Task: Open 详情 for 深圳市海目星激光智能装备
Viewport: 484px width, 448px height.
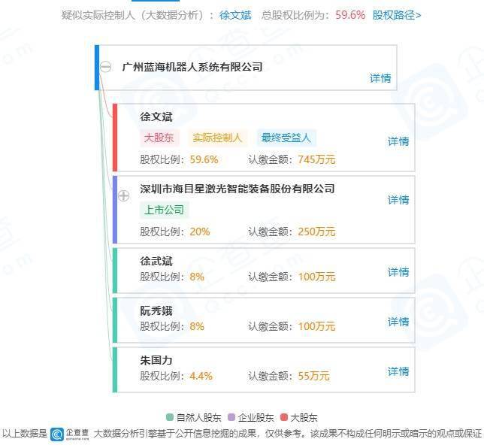Action: [398, 200]
